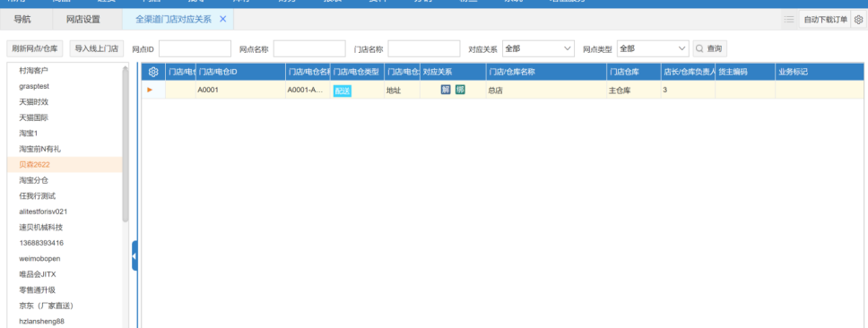Viewport: 868px width, 328px height.
Task: Click the 绑 bind icon in row A0001
Action: pos(460,90)
